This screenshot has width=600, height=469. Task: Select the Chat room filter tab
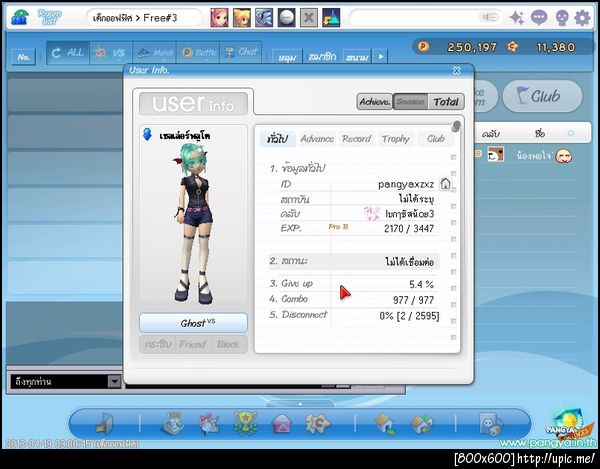tap(241, 53)
